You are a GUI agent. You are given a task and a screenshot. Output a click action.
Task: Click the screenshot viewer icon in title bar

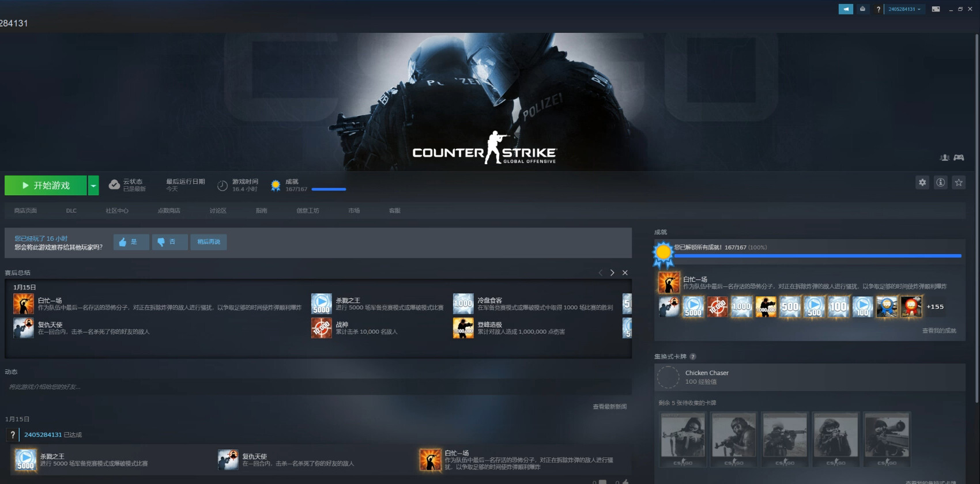(x=936, y=9)
